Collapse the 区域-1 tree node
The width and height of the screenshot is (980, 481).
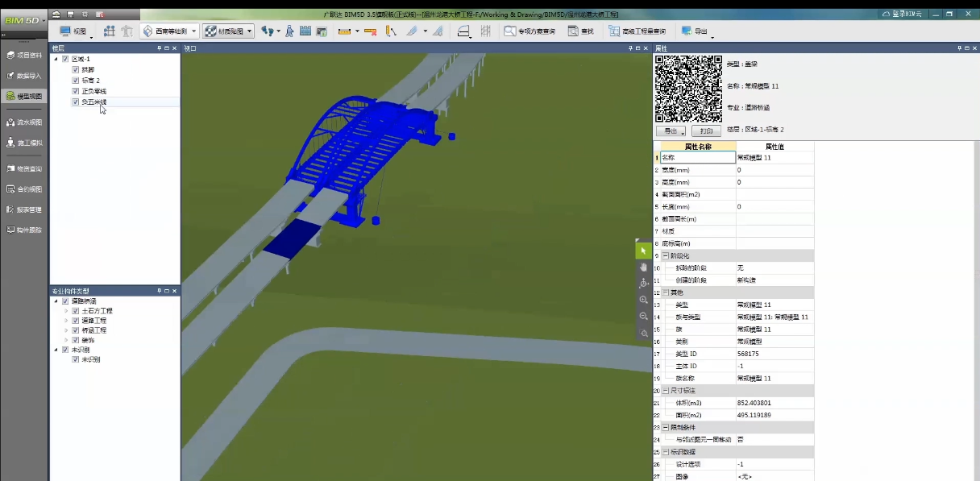[x=56, y=60]
